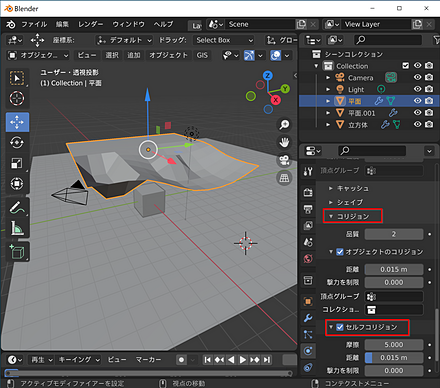
Task: Toggle Collection exclude checkbox in outliner
Action: (405, 66)
